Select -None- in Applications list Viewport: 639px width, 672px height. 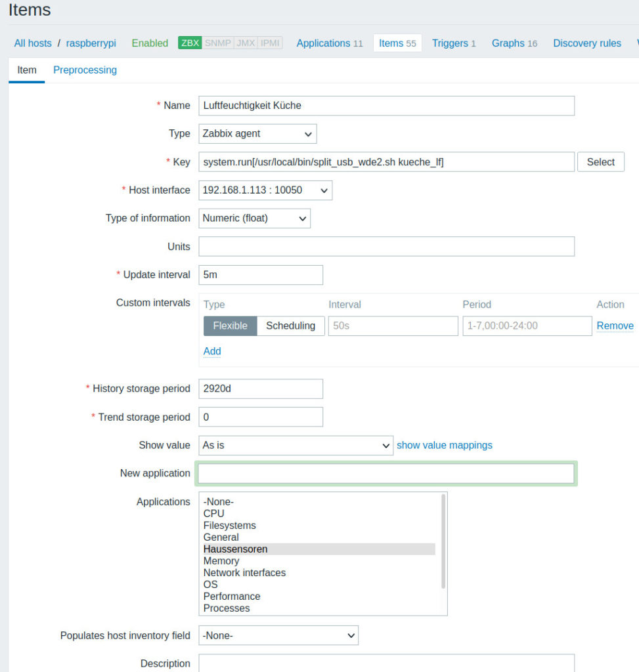click(x=319, y=502)
